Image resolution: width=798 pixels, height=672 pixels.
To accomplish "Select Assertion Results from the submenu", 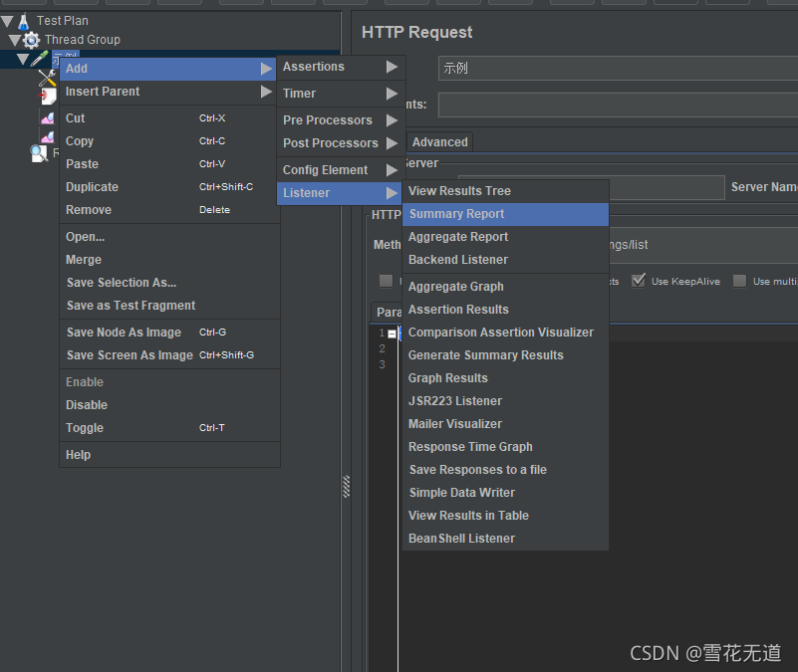I will (505, 310).
